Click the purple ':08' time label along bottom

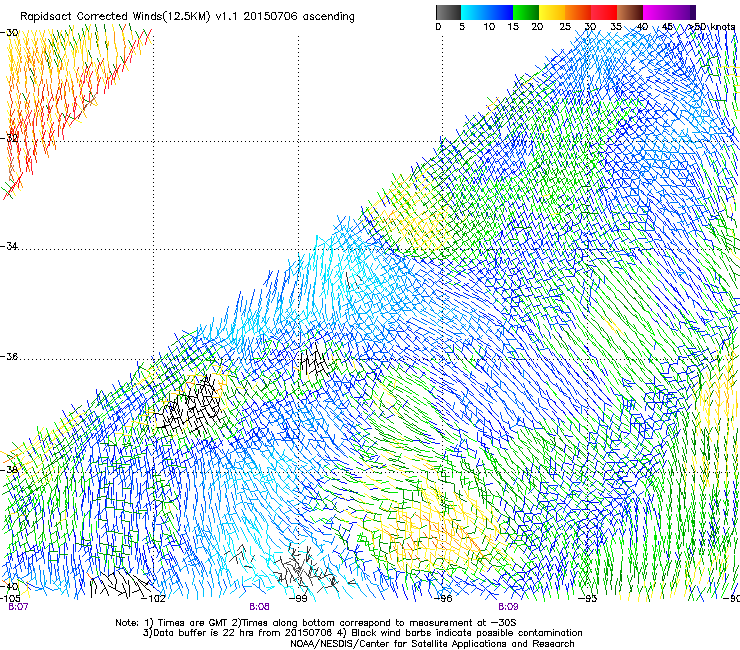260,607
